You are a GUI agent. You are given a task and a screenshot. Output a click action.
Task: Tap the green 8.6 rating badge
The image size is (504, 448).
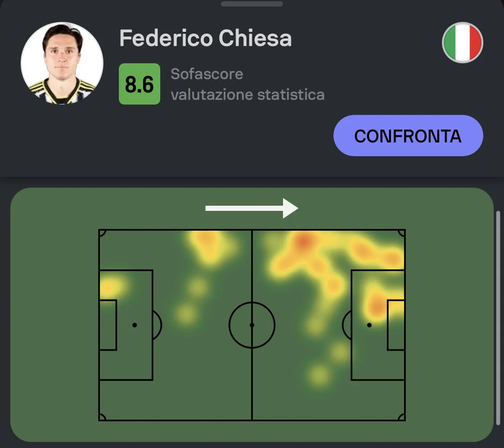(x=139, y=84)
